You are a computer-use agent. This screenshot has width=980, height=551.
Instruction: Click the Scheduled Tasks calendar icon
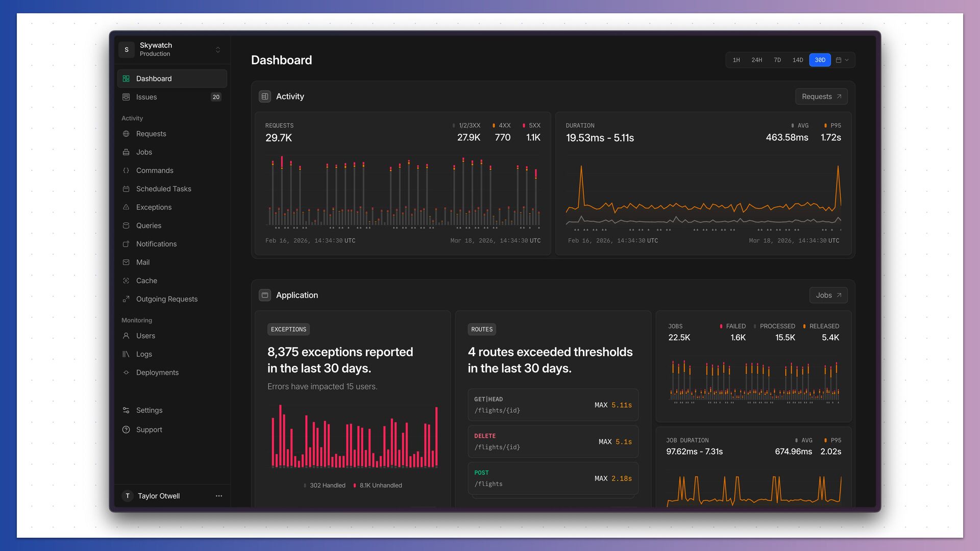point(126,189)
